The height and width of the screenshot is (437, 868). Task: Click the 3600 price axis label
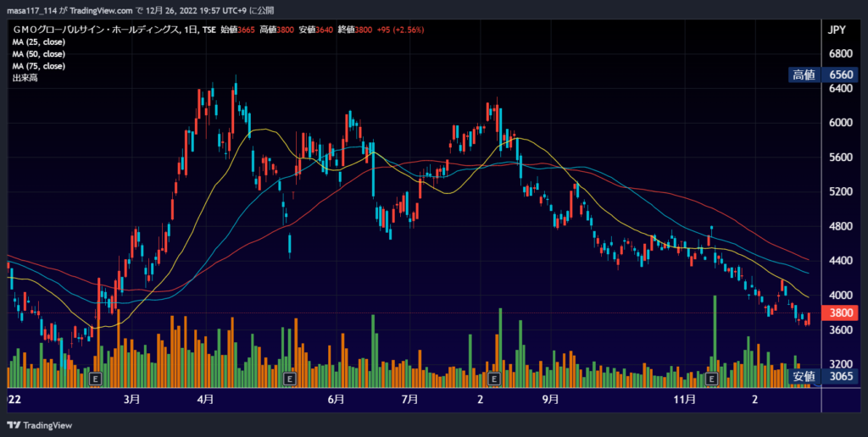840,329
